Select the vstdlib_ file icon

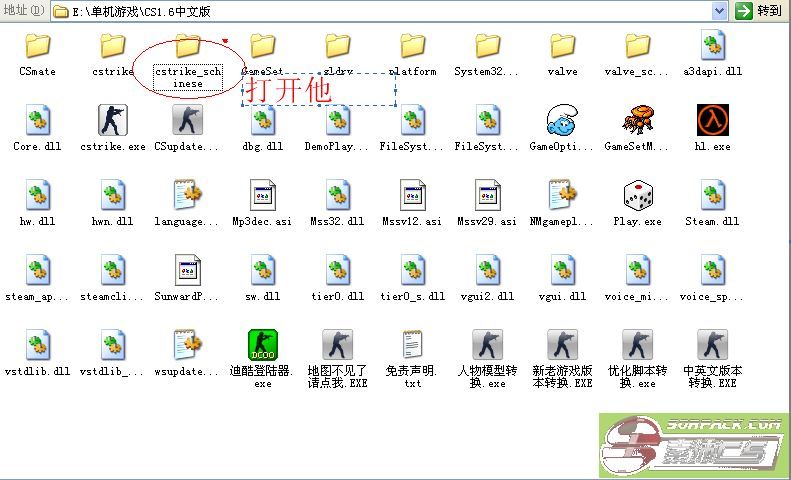pyautogui.click(x=112, y=345)
